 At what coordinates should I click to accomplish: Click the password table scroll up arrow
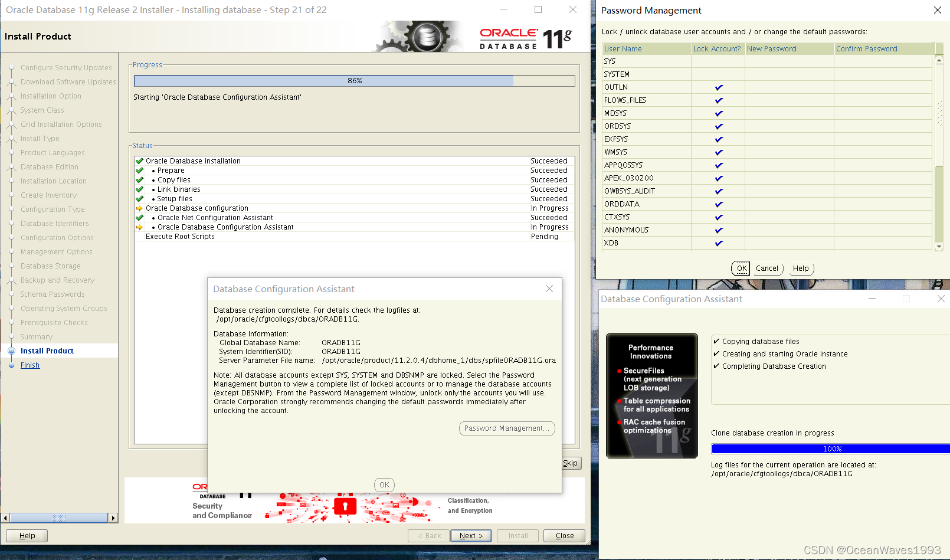pos(939,60)
